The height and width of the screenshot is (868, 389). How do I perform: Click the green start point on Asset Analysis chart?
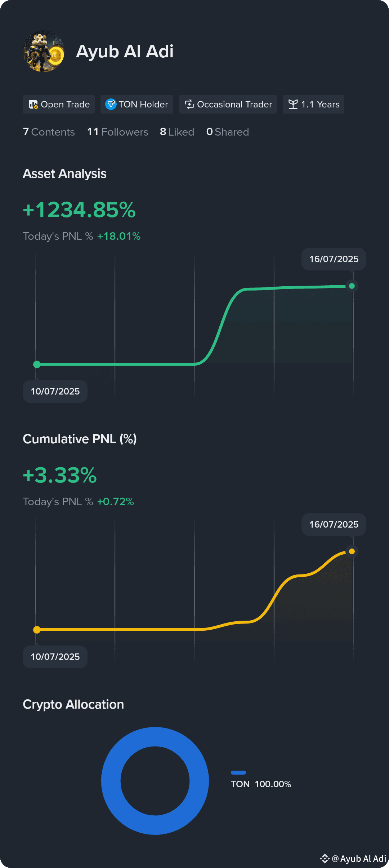[37, 364]
